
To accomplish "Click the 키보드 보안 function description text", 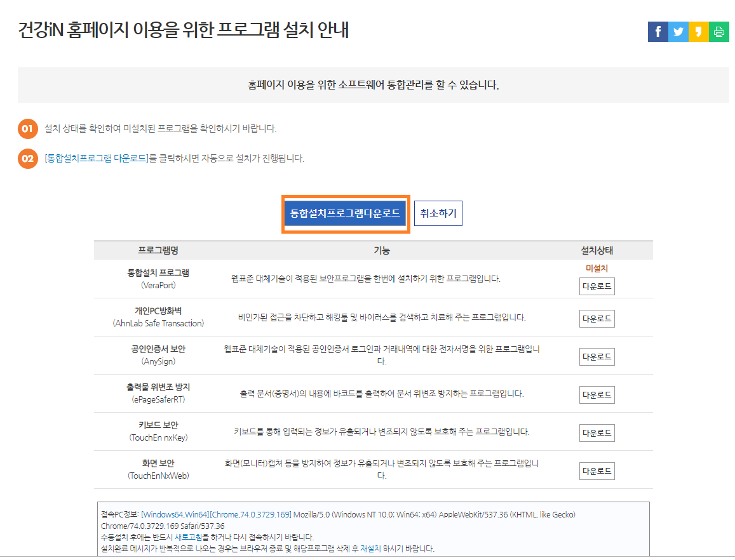I will [382, 432].
